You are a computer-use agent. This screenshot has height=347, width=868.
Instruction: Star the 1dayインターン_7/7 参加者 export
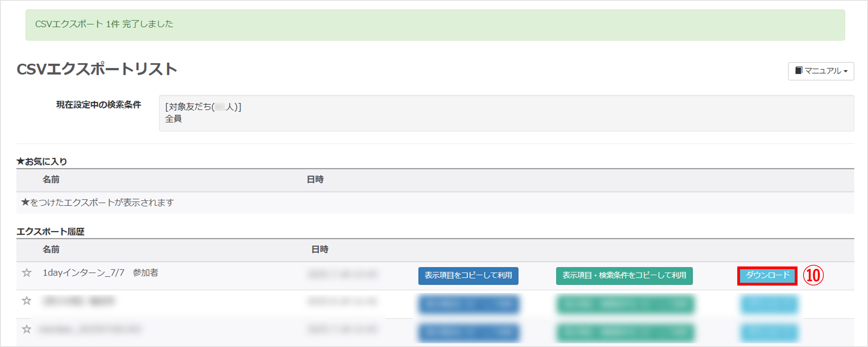[x=27, y=273]
